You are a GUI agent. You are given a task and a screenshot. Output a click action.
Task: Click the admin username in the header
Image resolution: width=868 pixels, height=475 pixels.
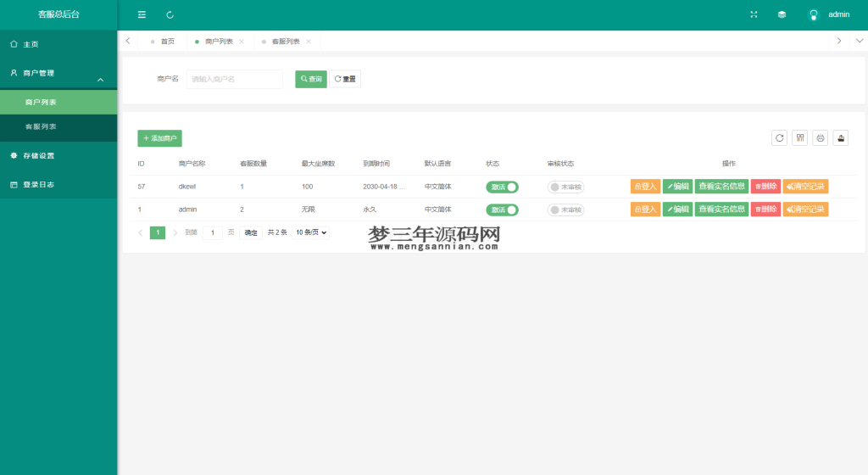pyautogui.click(x=838, y=14)
